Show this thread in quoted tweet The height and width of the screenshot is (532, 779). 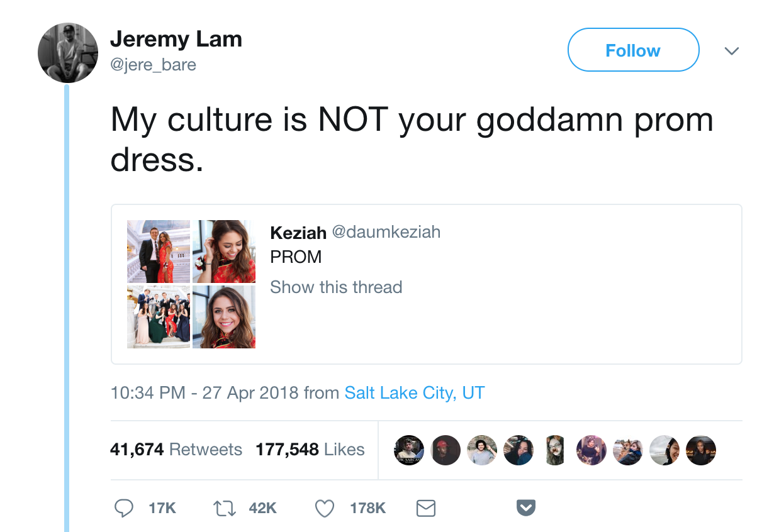click(x=336, y=287)
